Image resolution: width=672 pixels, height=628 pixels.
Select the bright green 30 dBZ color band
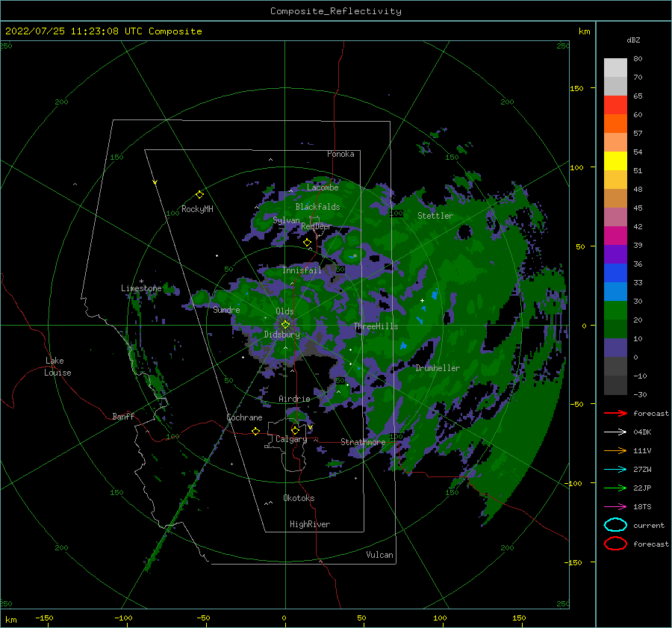615,311
